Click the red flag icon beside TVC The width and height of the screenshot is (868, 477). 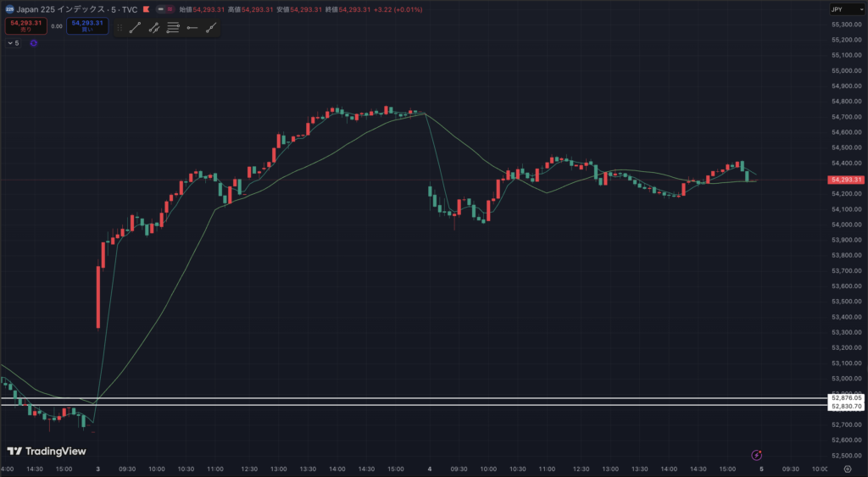[147, 9]
